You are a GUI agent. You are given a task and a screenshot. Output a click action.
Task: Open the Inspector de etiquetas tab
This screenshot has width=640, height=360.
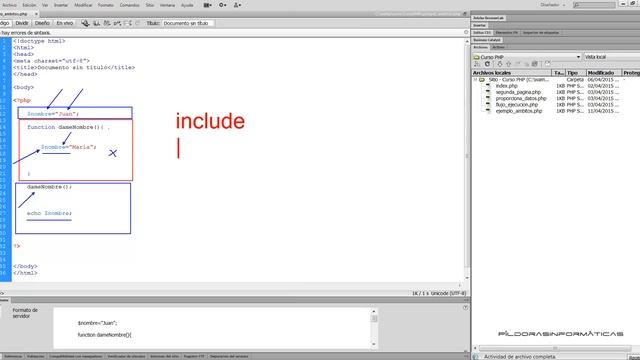click(541, 33)
